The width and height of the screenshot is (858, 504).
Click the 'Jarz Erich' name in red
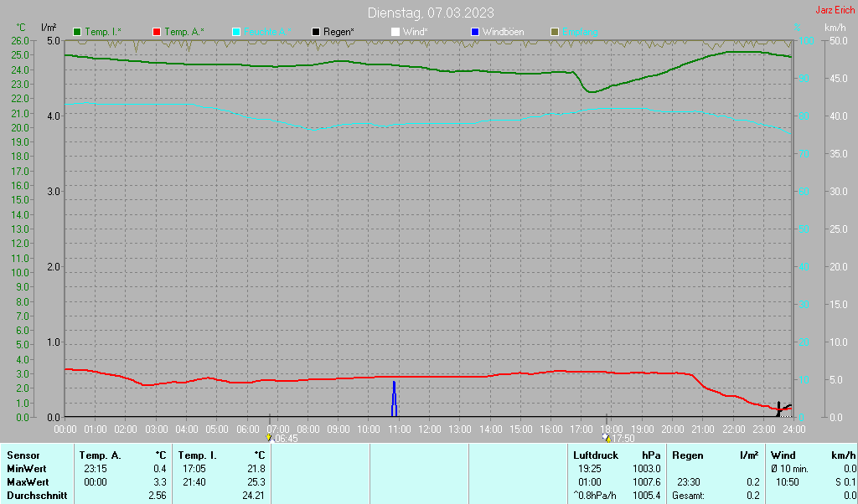[x=835, y=10]
